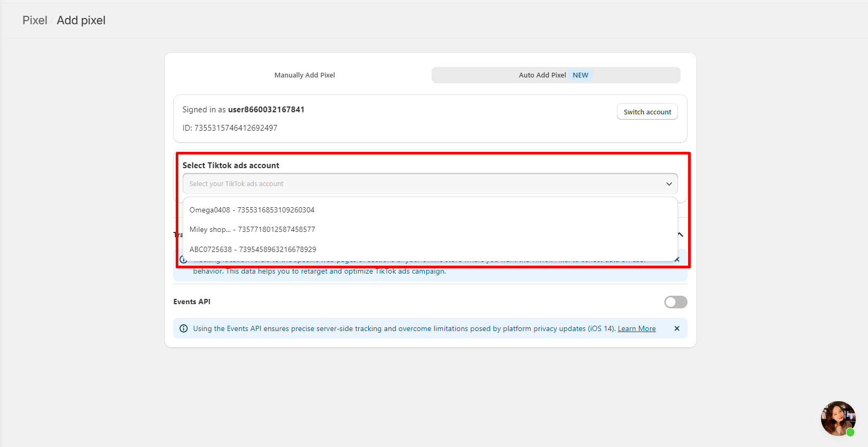Image resolution: width=868 pixels, height=447 pixels.
Task: Choose Omega0408 ads account option
Action: tap(252, 210)
